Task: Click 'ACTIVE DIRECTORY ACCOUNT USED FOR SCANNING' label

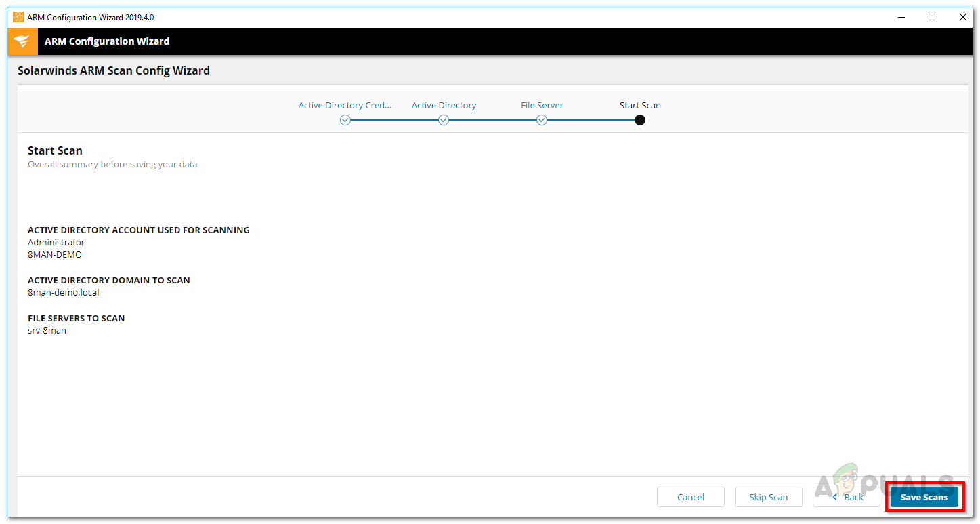Action: point(139,230)
